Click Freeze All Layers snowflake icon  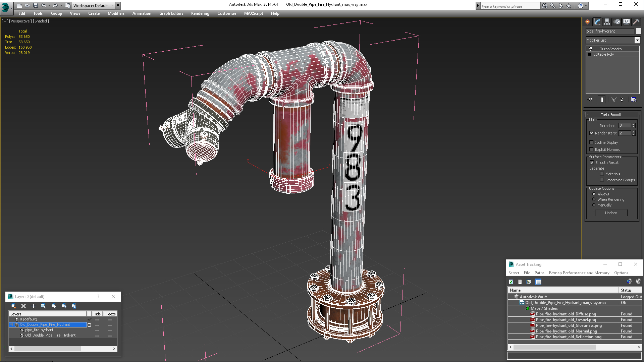coord(74,306)
